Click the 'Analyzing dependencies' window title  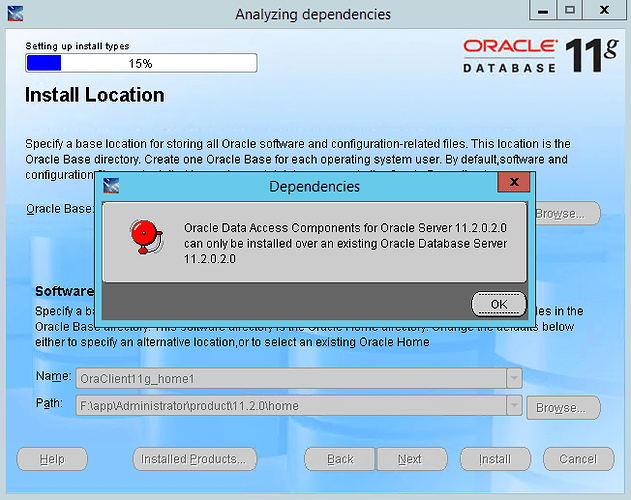point(313,14)
